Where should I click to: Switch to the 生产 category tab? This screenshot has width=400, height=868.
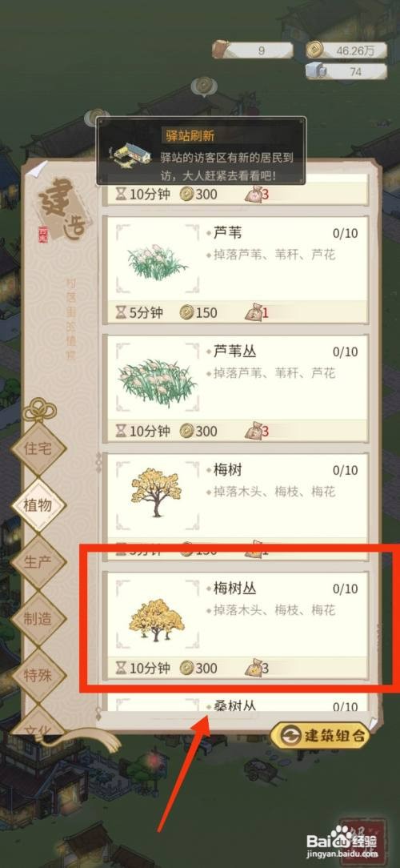click(x=38, y=561)
